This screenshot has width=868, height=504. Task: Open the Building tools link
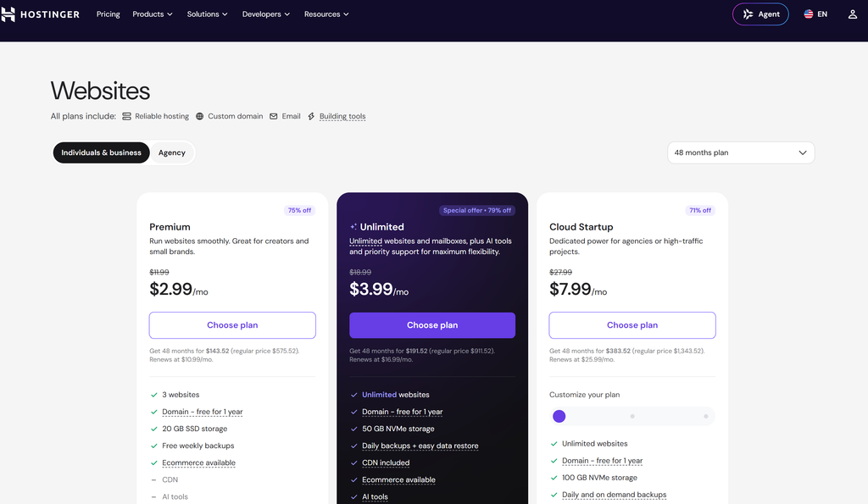point(342,116)
